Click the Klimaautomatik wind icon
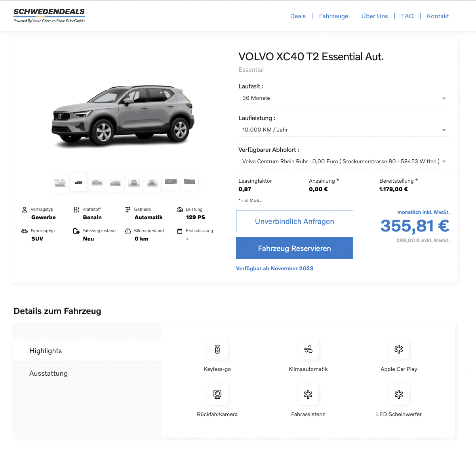Screen dimensions: 476x451 point(308,349)
